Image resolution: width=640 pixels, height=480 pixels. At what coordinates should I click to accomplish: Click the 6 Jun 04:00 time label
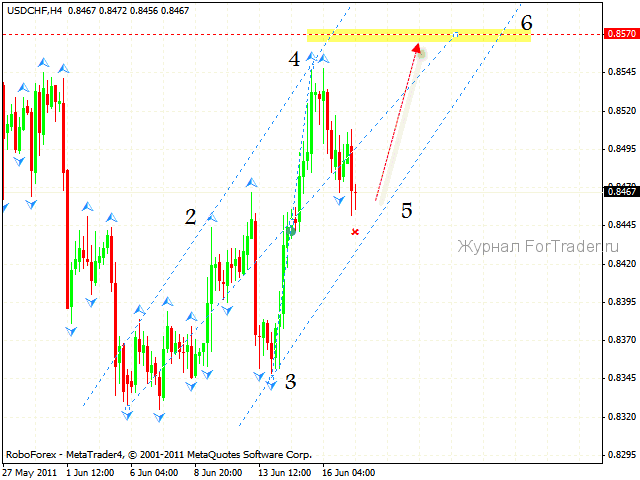tap(154, 473)
